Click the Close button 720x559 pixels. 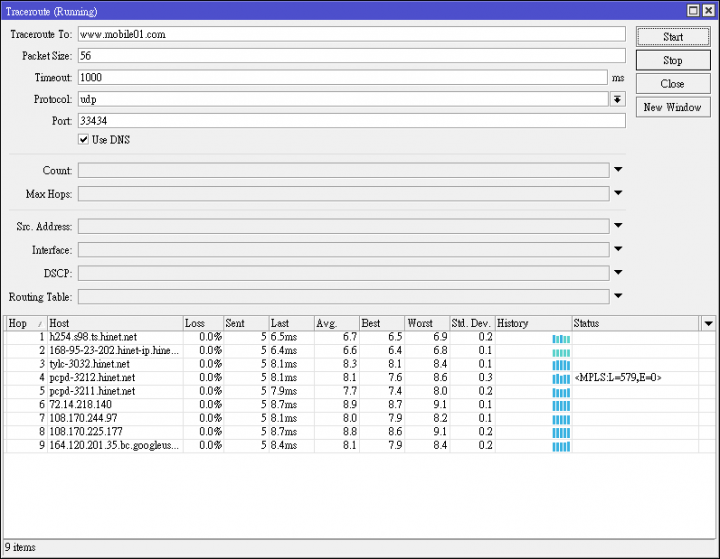(x=673, y=84)
